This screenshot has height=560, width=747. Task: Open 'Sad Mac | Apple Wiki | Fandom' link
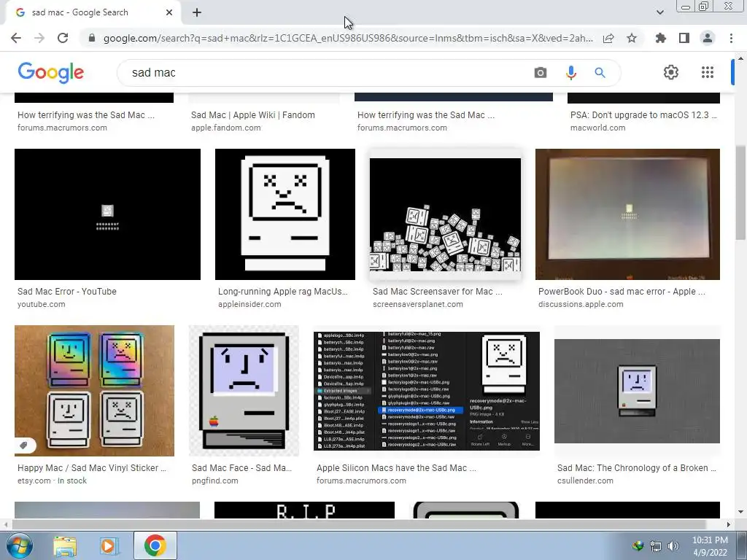(253, 114)
